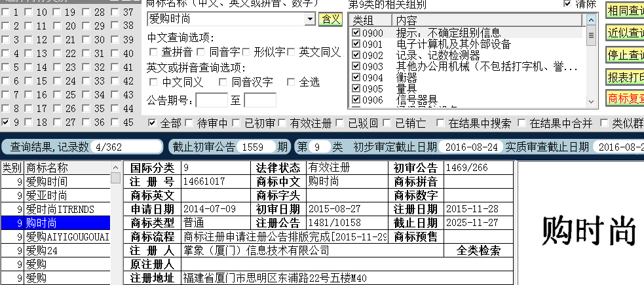Filter by 已驳回 status
The width and height of the screenshot is (644, 285).
[x=339, y=123]
